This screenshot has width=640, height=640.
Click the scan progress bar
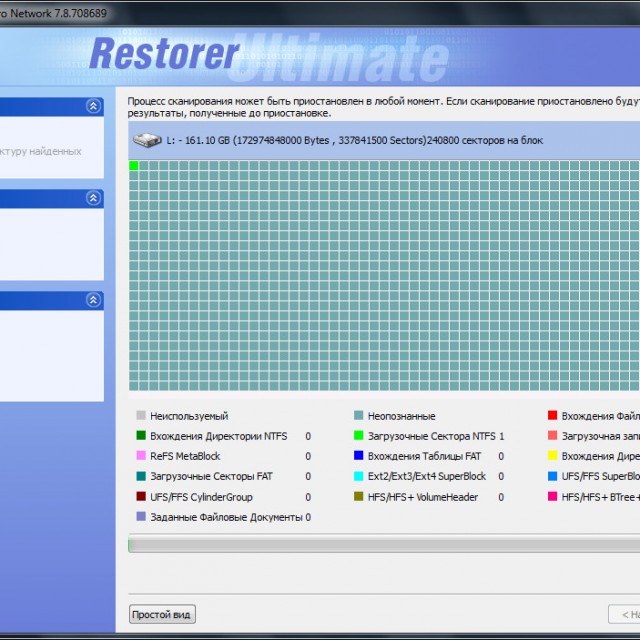point(384,545)
